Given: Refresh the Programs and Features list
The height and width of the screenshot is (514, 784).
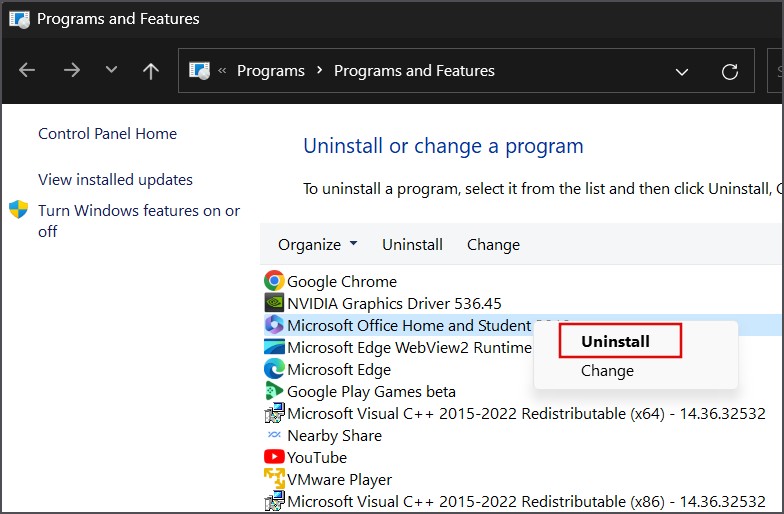Looking at the screenshot, I should [x=730, y=71].
